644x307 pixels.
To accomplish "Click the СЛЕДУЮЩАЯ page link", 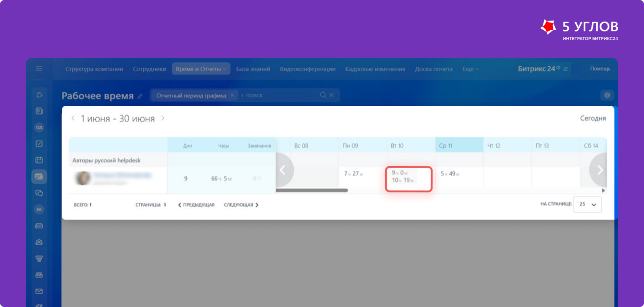I will click(241, 205).
